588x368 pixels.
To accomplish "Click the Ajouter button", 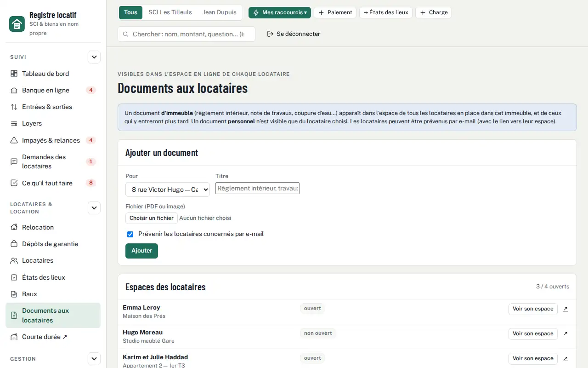I will click(141, 251).
